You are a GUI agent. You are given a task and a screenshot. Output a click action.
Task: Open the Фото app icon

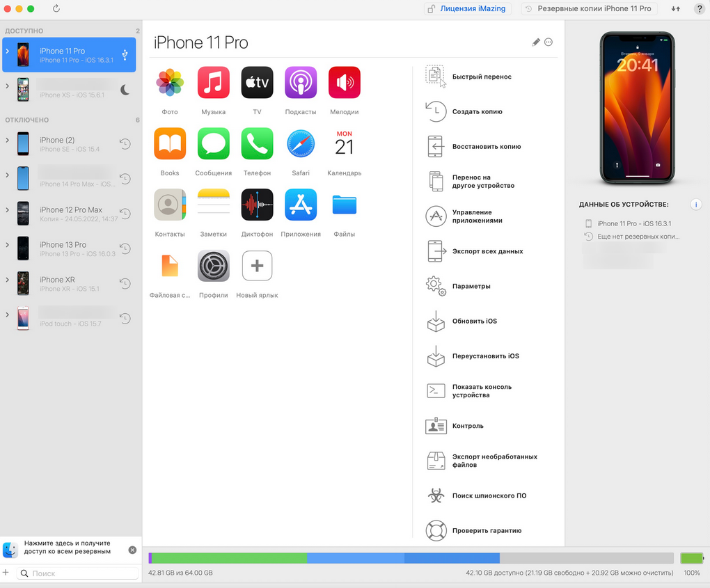(170, 82)
